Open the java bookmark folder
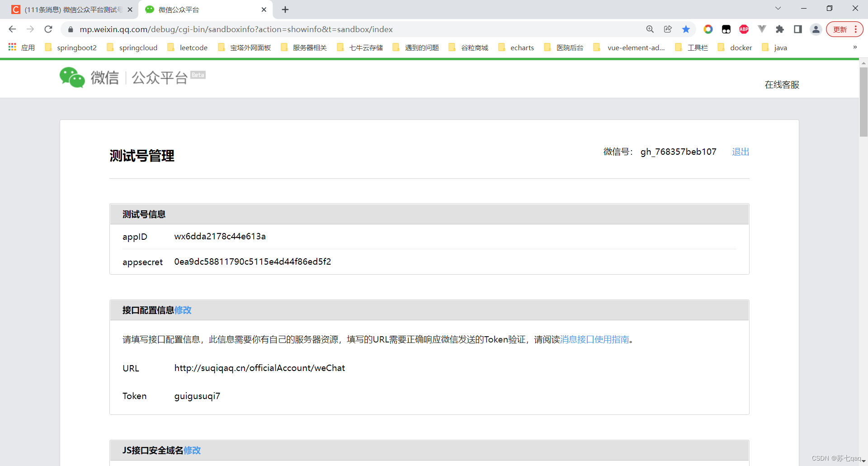 774,48
